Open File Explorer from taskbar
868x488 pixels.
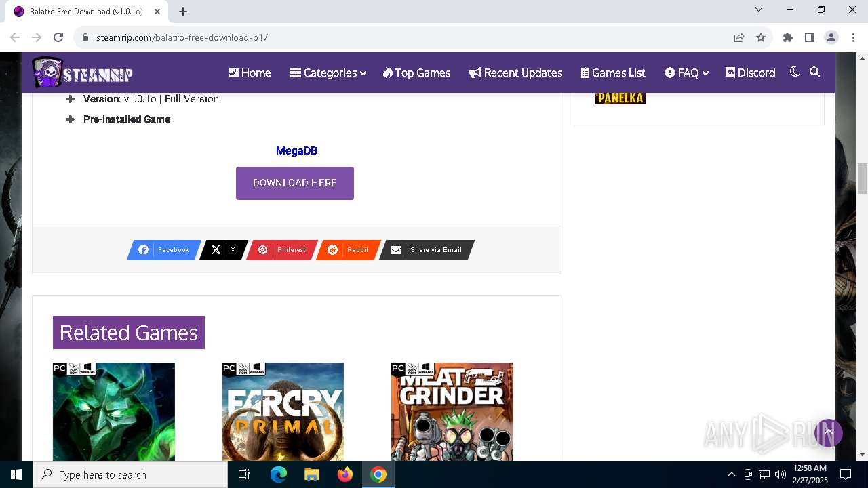coord(312,474)
